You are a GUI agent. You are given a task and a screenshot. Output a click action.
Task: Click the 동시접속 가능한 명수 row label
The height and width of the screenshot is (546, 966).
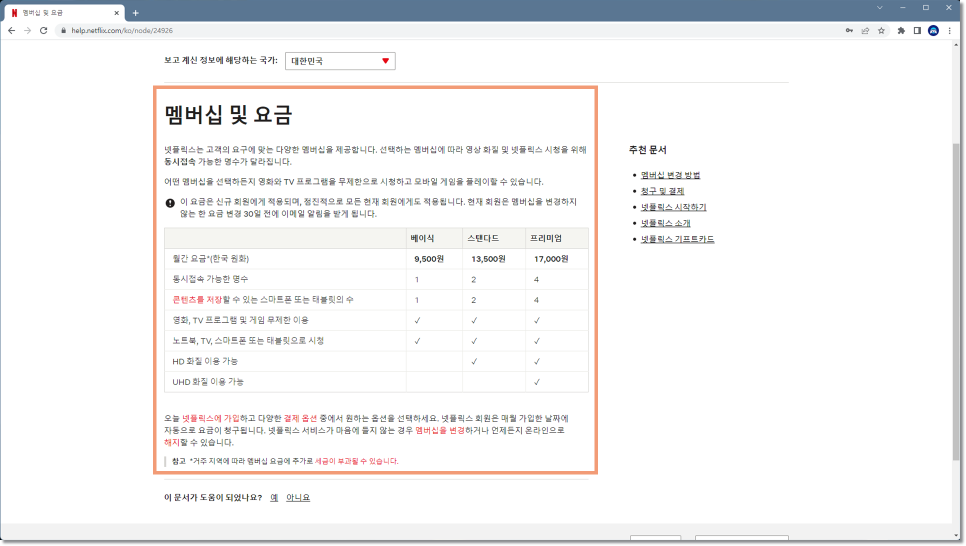211,279
